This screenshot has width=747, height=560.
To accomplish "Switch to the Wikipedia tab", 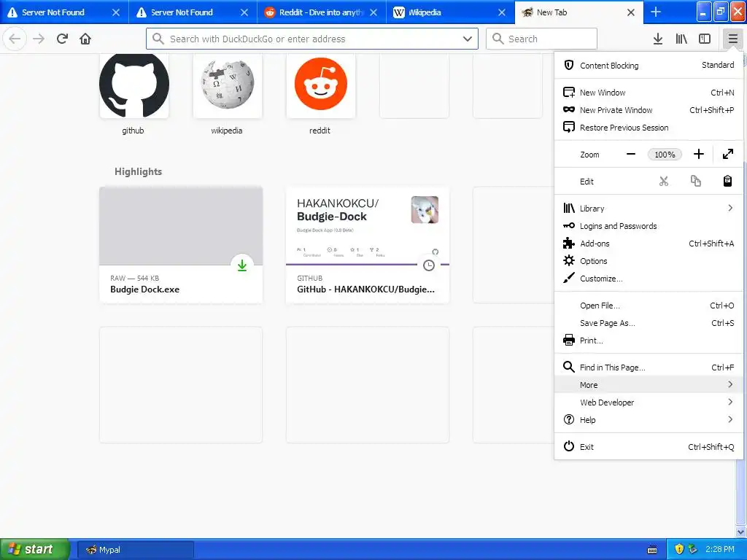I will 450,12.
